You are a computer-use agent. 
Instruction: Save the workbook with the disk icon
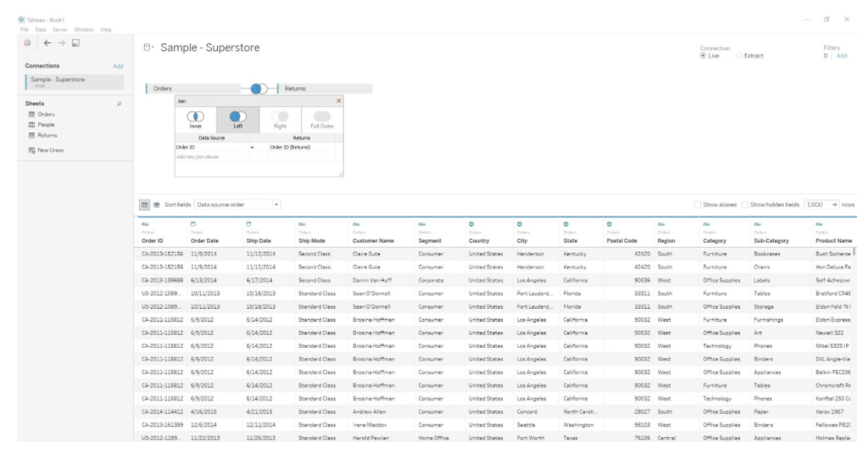(x=75, y=43)
